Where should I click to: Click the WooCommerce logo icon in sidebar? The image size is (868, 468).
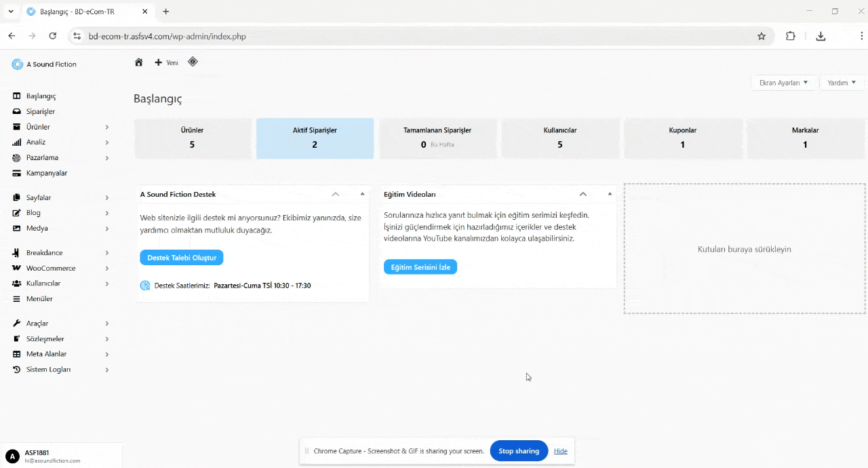pos(17,268)
